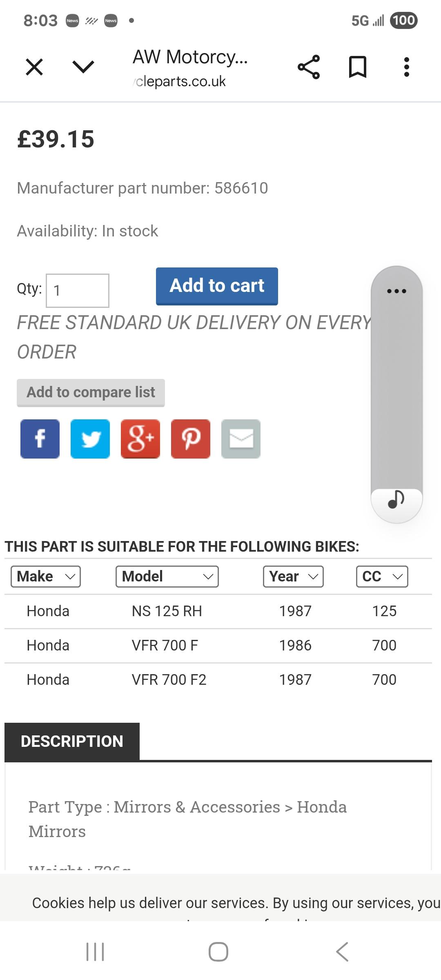Focus the Qty input field
Viewport: 441px width, 980px height.
(78, 291)
